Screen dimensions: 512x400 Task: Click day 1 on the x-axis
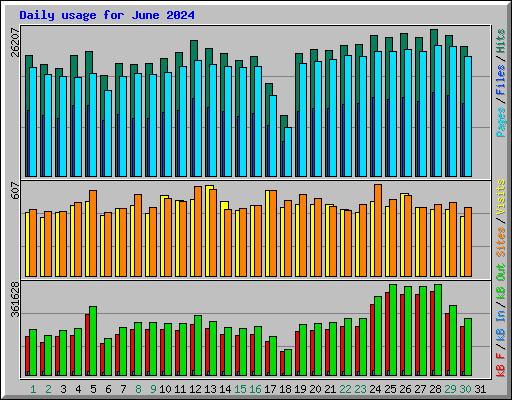(33, 389)
